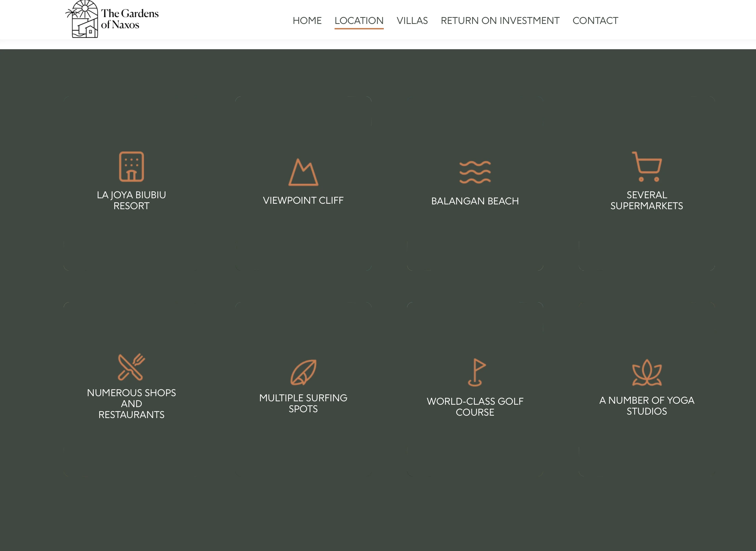Select the World-Class Golf Course text

pos(475,407)
